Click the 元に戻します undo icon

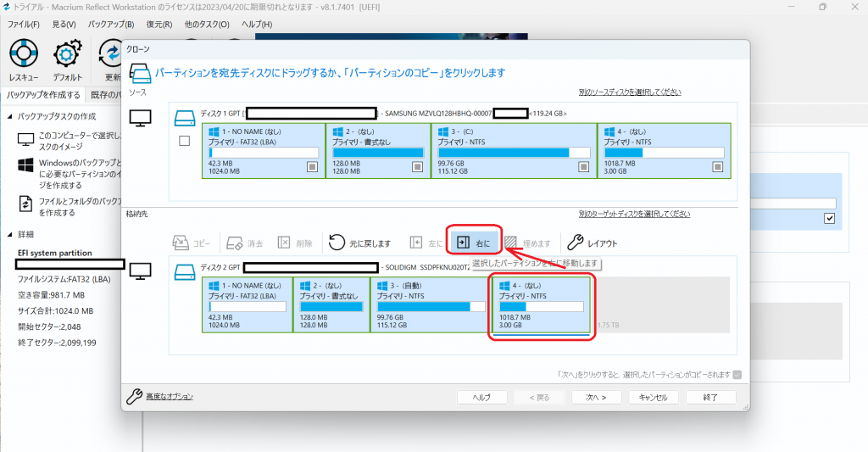337,243
